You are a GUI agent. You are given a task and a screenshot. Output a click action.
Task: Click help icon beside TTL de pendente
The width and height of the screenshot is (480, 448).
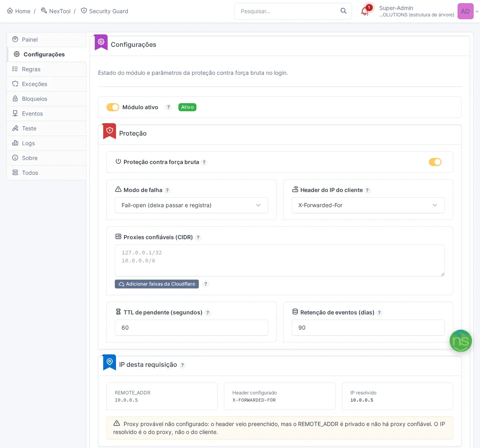208,313
